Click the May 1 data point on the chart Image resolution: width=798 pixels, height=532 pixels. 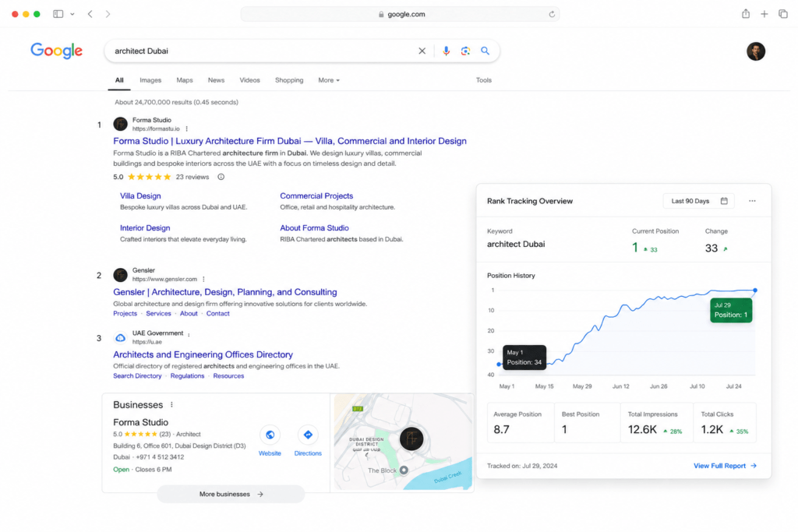coord(499,365)
